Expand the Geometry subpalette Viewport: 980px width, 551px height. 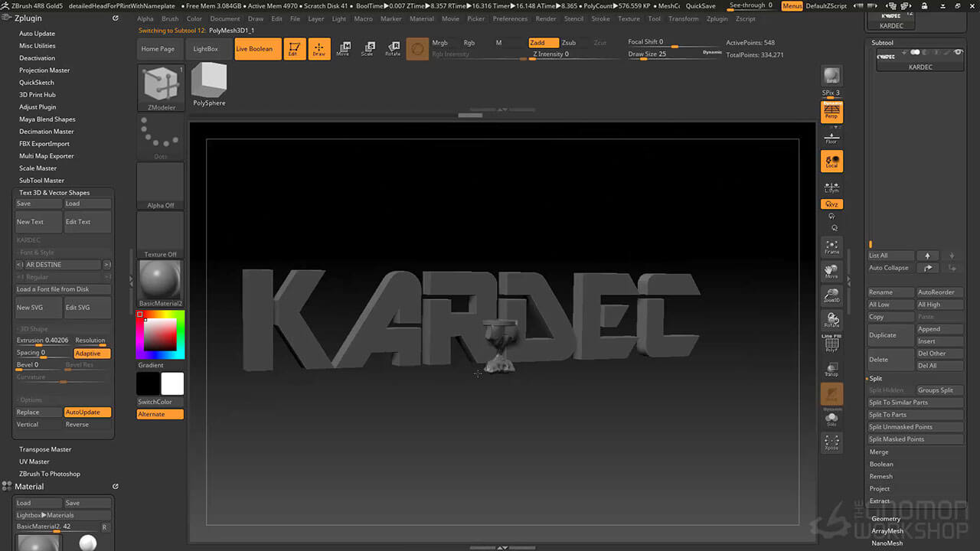886,519
